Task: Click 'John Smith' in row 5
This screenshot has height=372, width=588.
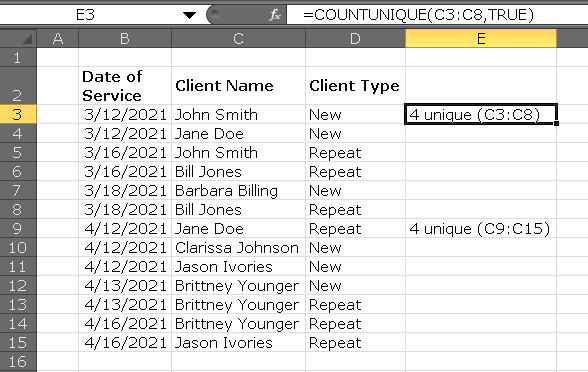Action: [238, 153]
